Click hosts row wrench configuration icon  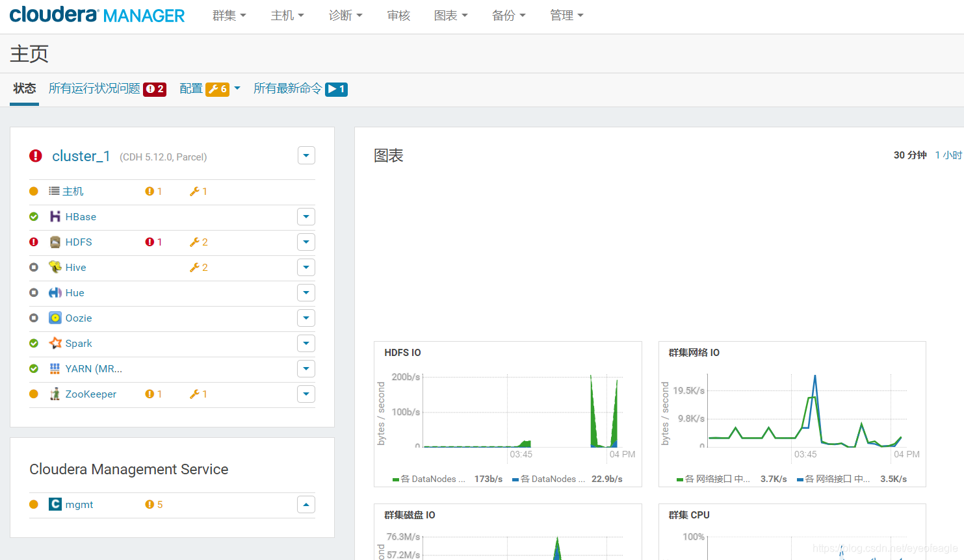[194, 191]
